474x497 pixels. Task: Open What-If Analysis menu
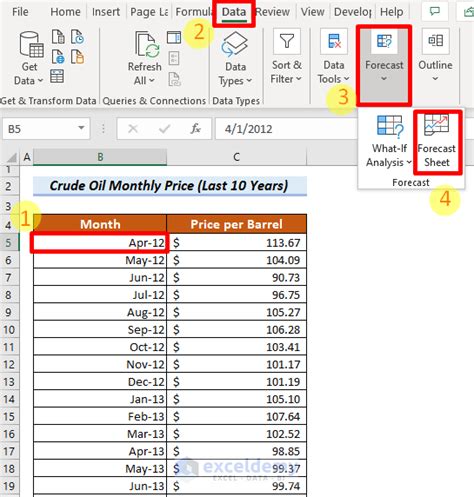tap(389, 141)
